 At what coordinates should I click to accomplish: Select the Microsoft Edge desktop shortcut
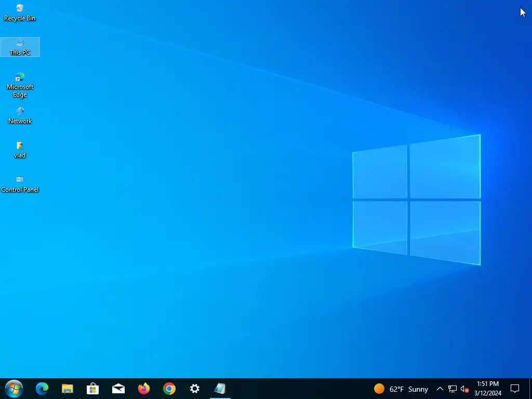20,85
